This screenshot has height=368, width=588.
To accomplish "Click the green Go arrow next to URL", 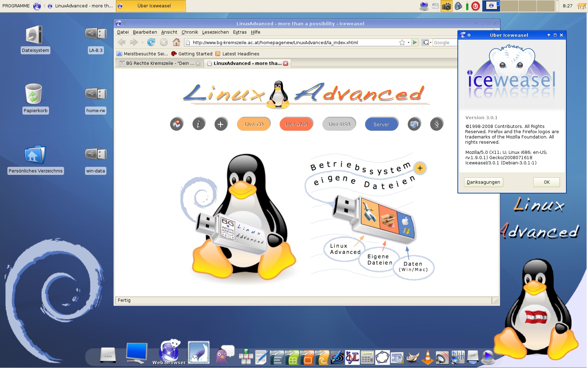I will click(415, 42).
